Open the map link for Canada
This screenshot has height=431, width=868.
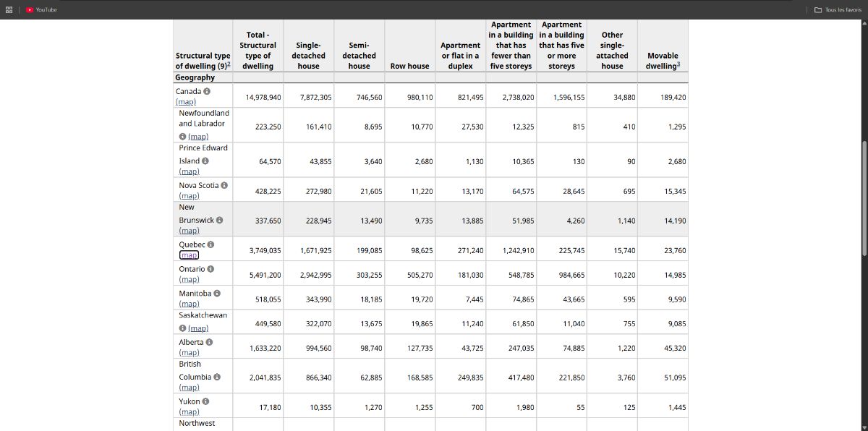[x=186, y=102]
